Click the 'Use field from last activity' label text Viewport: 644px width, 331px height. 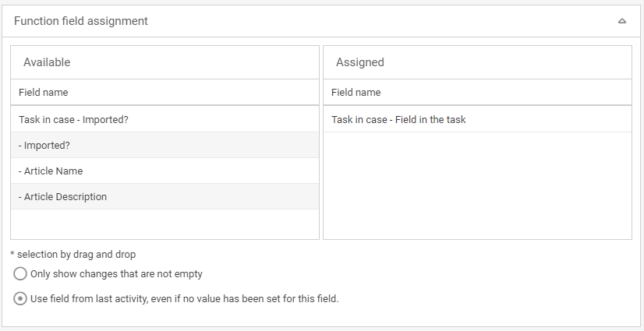click(184, 298)
